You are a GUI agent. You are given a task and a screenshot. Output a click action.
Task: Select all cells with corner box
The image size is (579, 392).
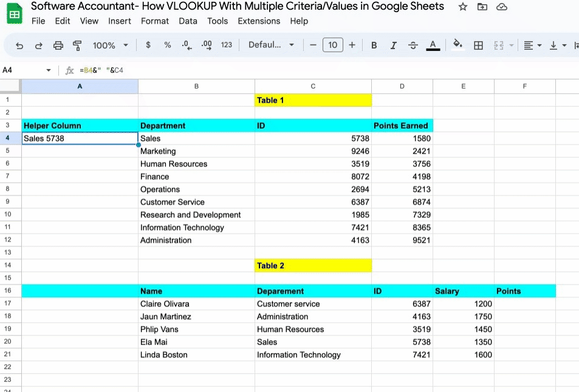10,86
